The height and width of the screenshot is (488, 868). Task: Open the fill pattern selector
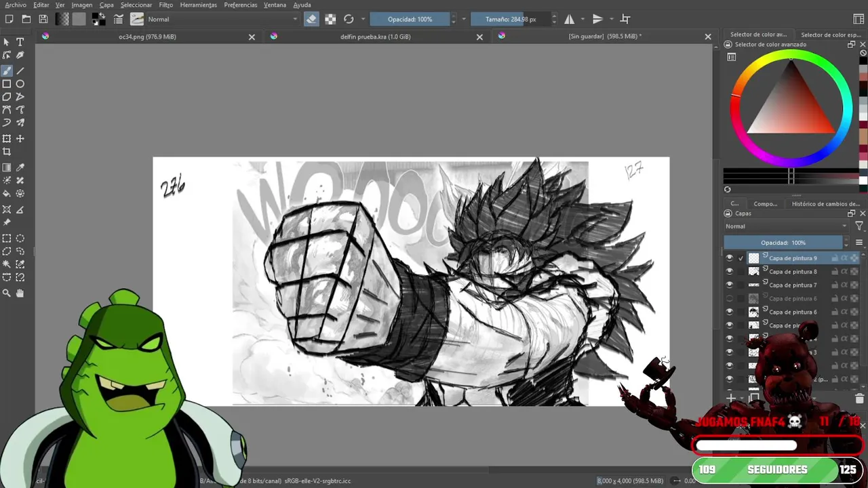(79, 19)
